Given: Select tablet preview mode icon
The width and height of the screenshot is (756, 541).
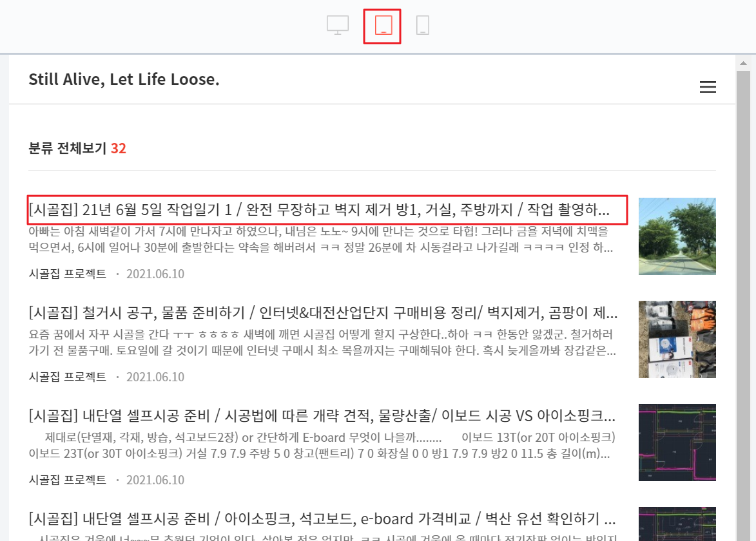Looking at the screenshot, I should [x=383, y=26].
